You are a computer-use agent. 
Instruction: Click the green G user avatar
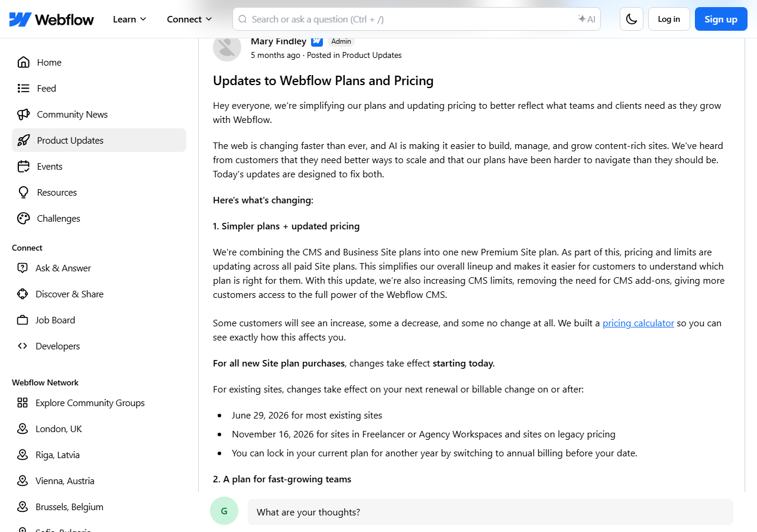224,511
